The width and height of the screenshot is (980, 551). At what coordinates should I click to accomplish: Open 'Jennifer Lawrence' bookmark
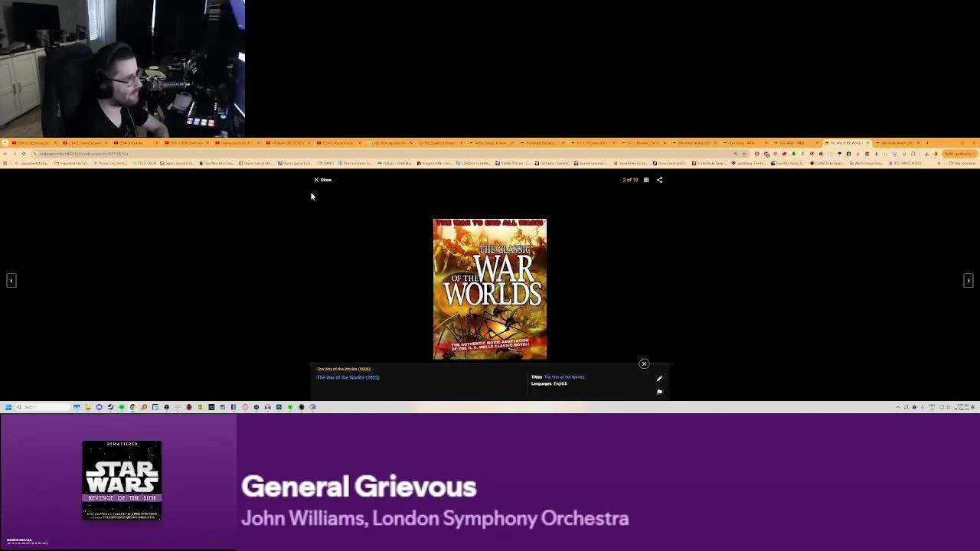(x=592, y=163)
